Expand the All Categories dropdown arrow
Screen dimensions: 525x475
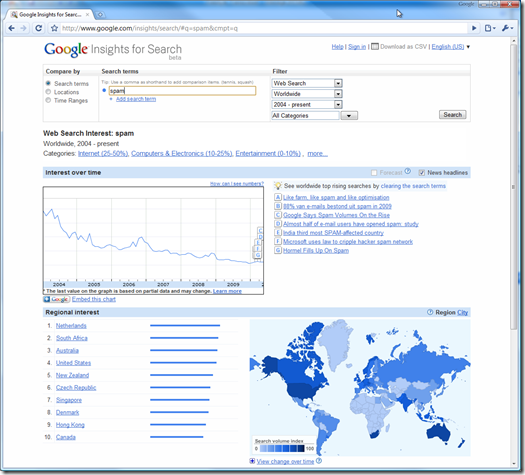[x=349, y=115]
